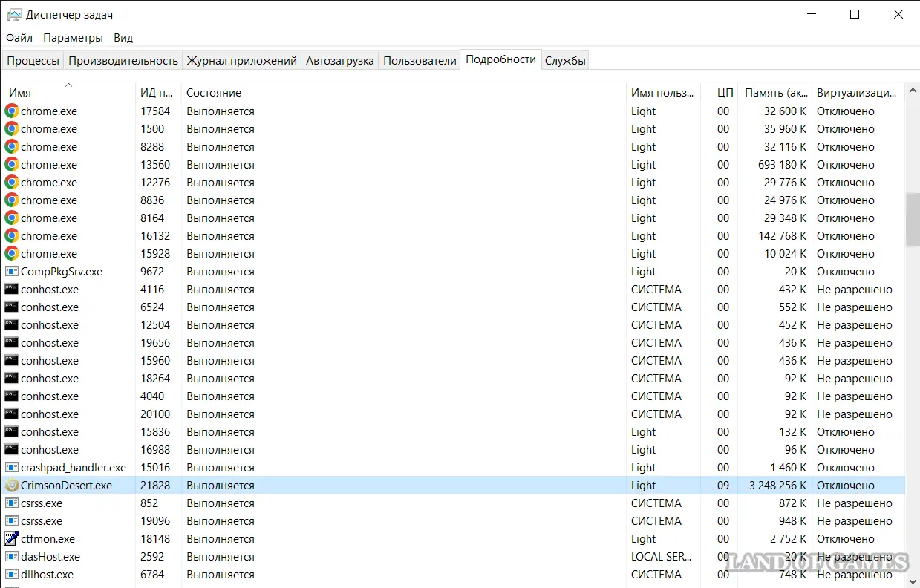This screenshot has height=588, width=920.
Task: Switch to the Автозагрузка tab
Action: point(339,61)
